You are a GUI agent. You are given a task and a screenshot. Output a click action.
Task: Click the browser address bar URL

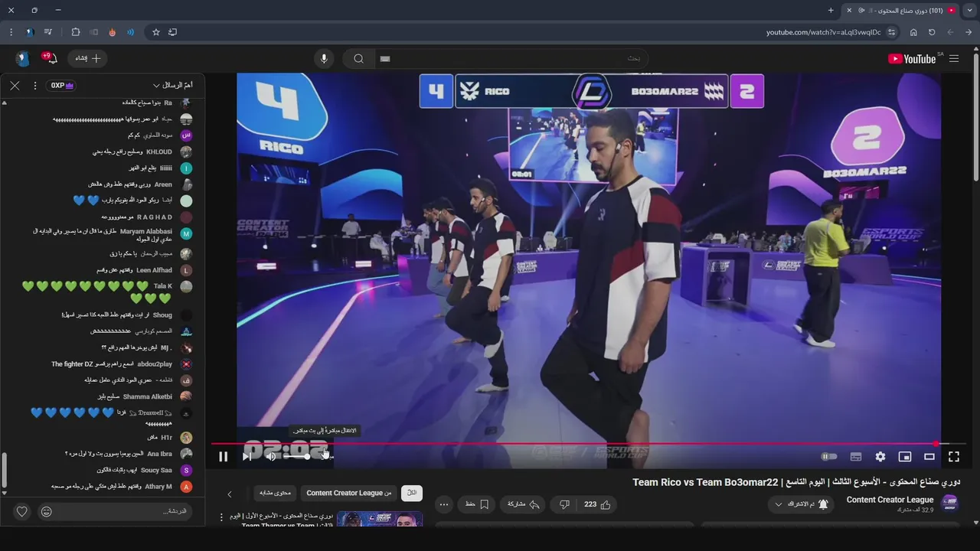[824, 32]
